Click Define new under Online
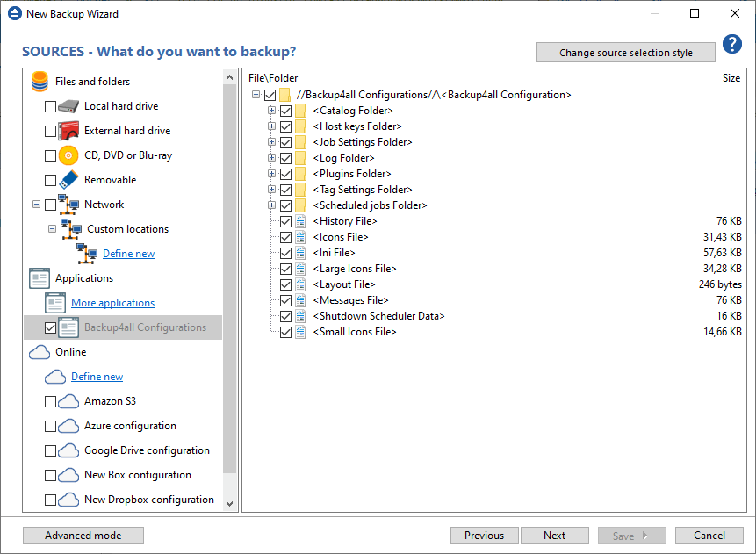 click(97, 377)
